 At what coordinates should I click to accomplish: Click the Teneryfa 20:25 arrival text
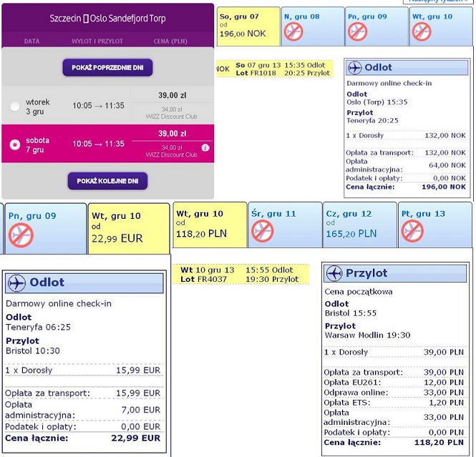tap(372, 120)
